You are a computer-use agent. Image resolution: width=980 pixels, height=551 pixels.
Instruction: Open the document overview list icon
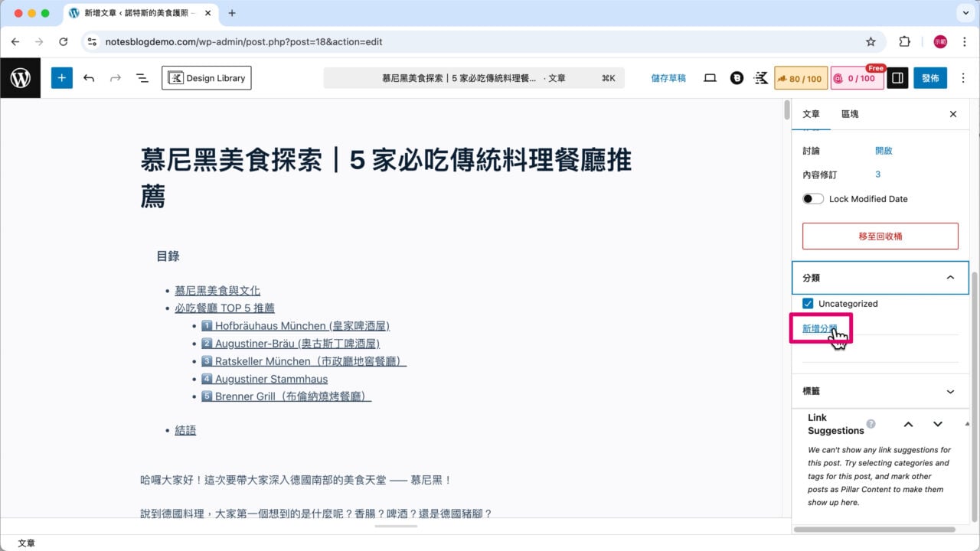[142, 77]
